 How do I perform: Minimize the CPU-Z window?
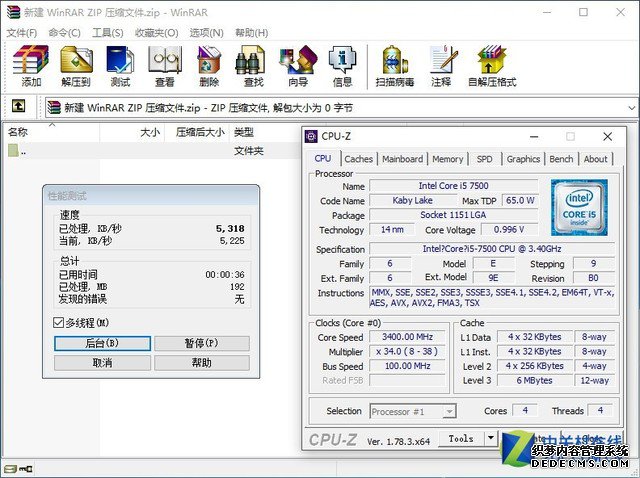tap(534, 136)
